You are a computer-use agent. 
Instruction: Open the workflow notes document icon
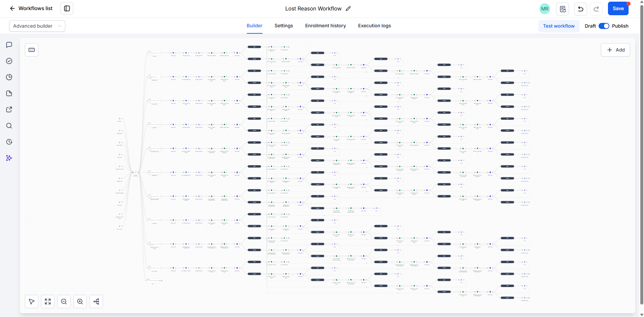563,9
